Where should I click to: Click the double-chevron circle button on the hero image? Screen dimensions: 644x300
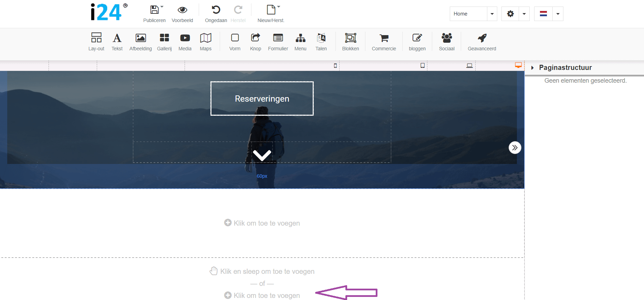point(515,148)
